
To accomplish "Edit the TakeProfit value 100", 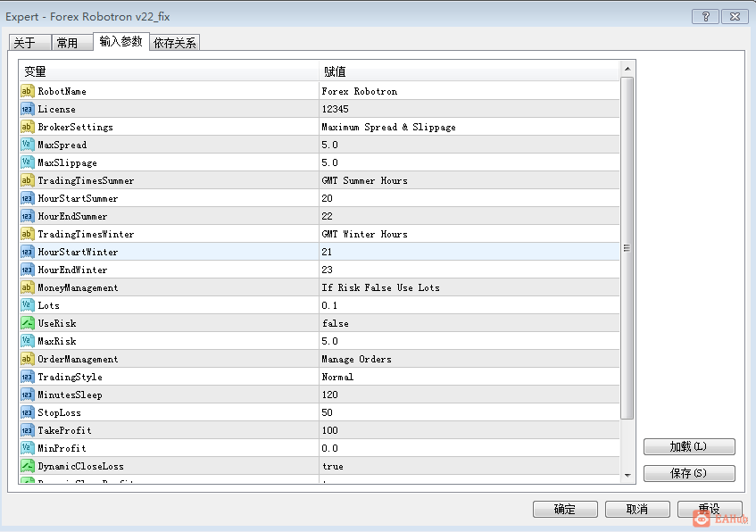I will (x=329, y=430).
